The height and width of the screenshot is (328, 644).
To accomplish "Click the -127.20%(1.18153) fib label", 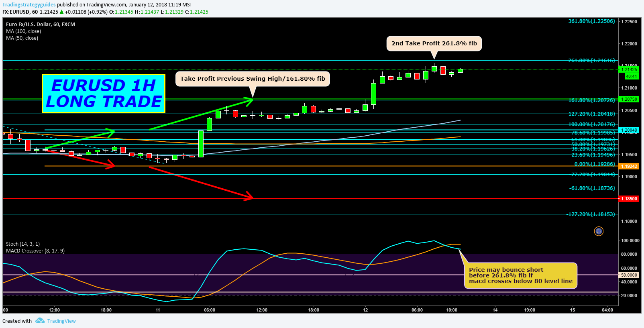I will click(x=591, y=214).
